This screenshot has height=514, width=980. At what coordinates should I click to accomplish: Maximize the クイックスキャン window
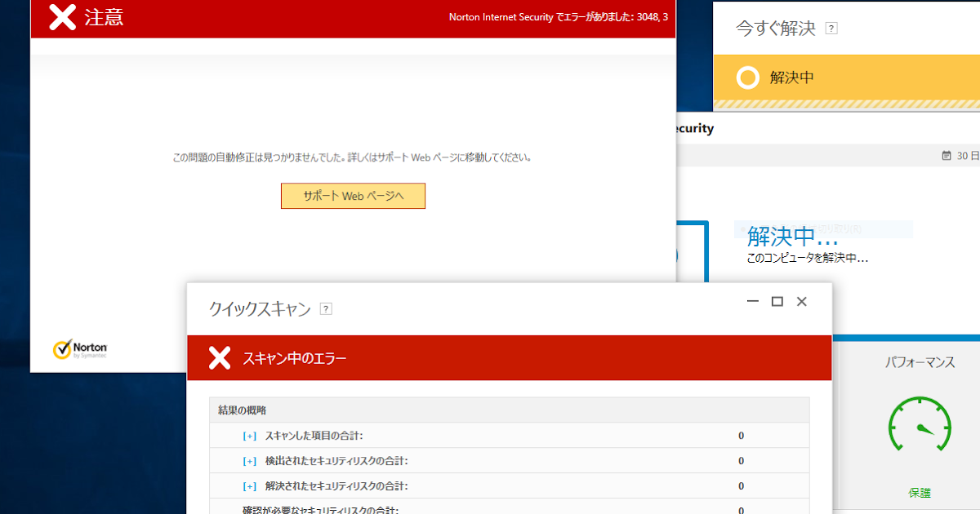[x=777, y=302]
